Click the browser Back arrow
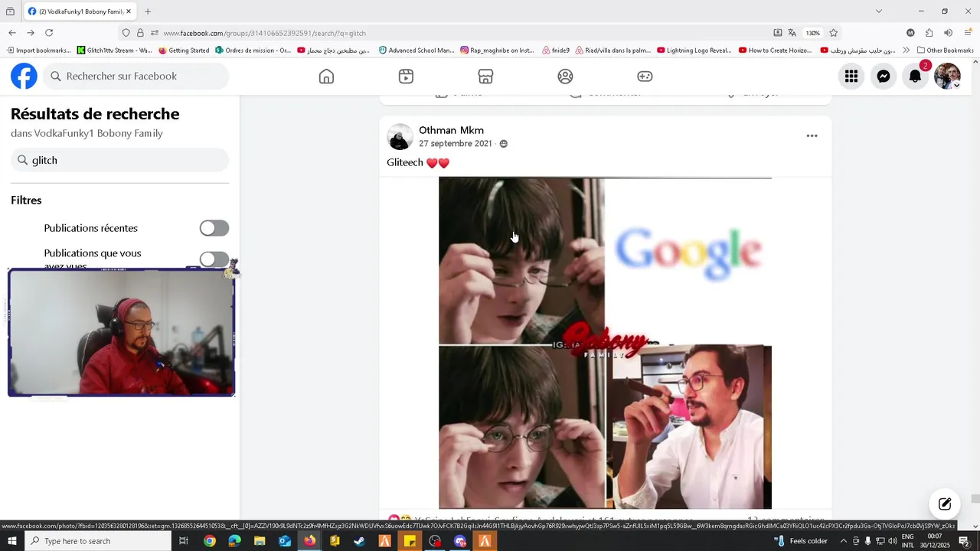The width and height of the screenshot is (980, 551). 11,33
